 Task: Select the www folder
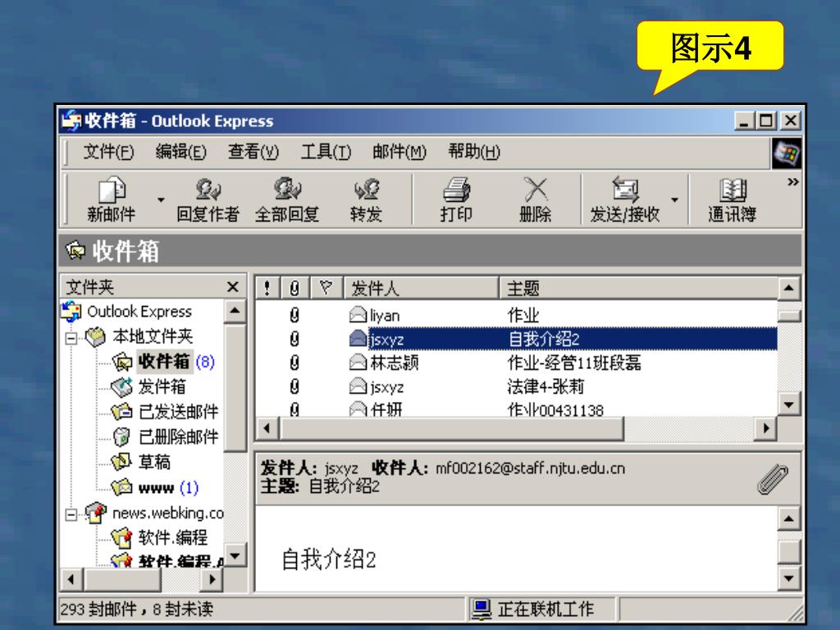(157, 488)
